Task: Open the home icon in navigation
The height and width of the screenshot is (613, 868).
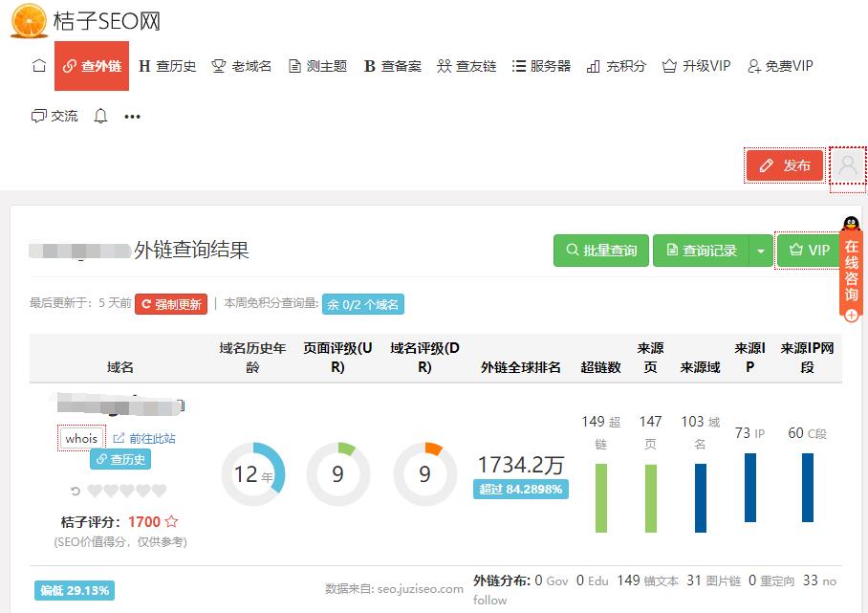Action: point(39,66)
